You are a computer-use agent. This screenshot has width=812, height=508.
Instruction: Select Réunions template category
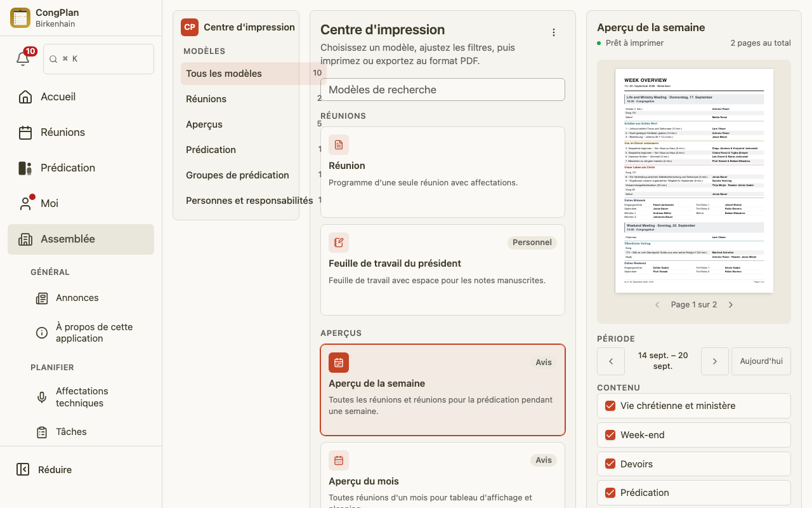[x=254, y=99]
